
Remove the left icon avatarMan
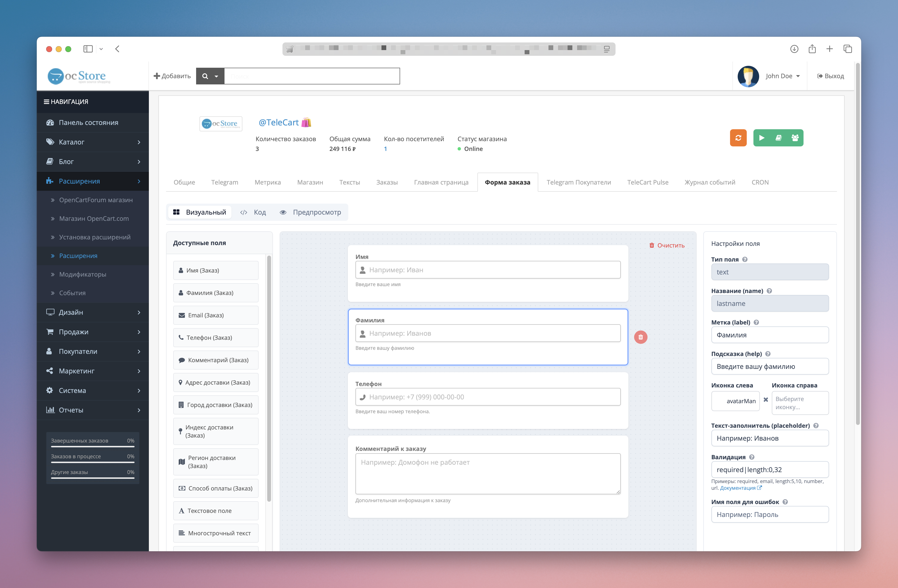(x=766, y=399)
